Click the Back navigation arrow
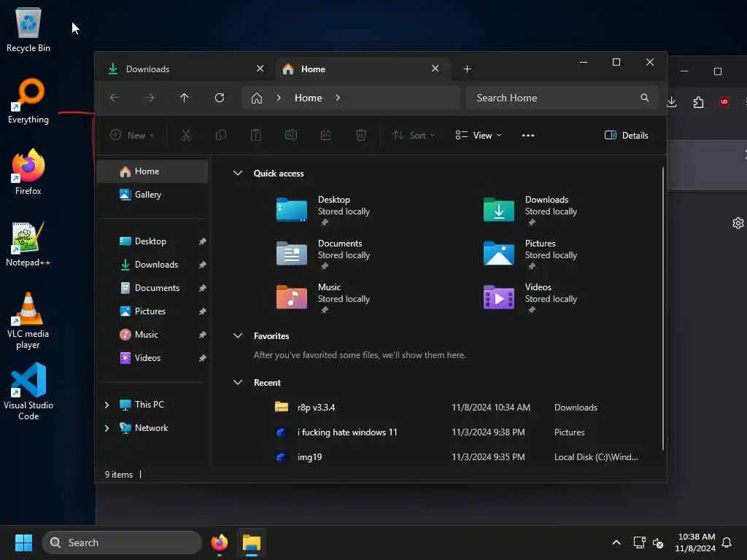 point(115,98)
